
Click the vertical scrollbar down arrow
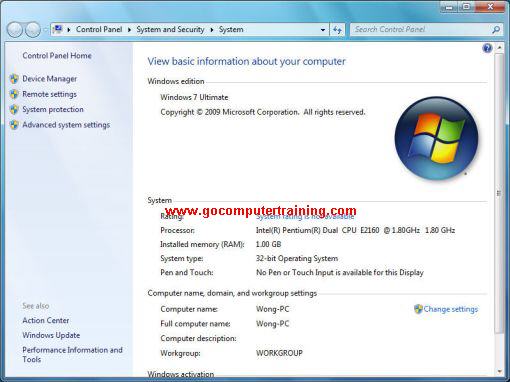[x=499, y=371]
